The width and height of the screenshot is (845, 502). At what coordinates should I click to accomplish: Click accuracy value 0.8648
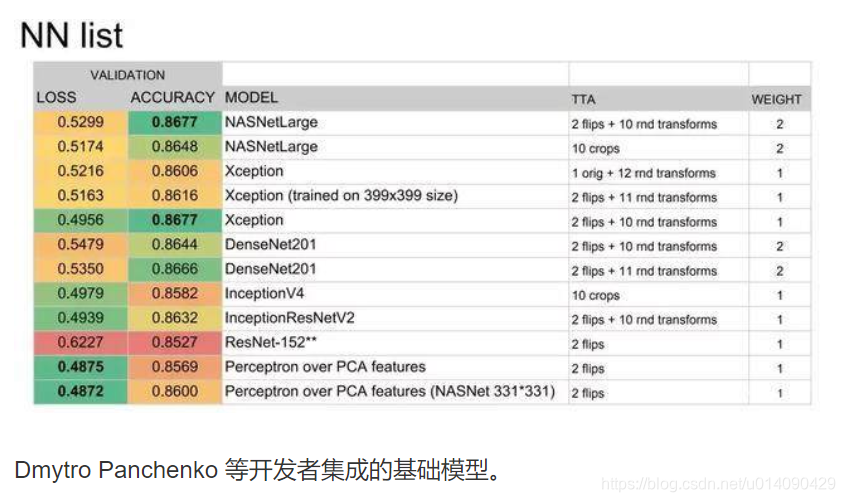pyautogui.click(x=175, y=147)
